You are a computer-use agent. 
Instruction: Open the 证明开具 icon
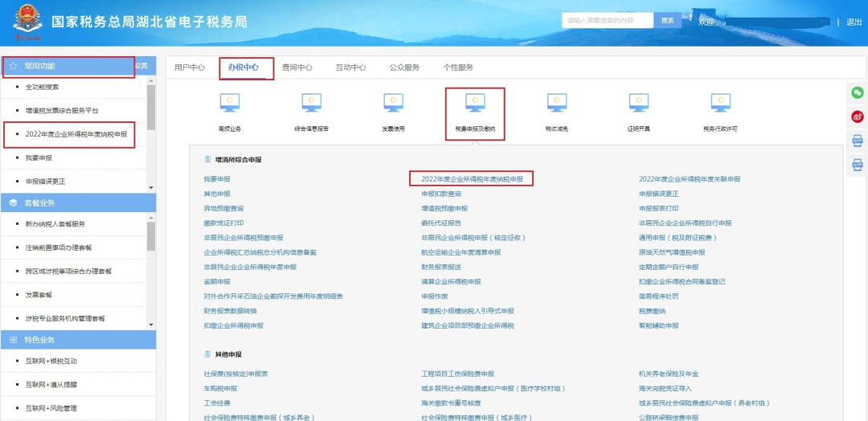(638, 104)
